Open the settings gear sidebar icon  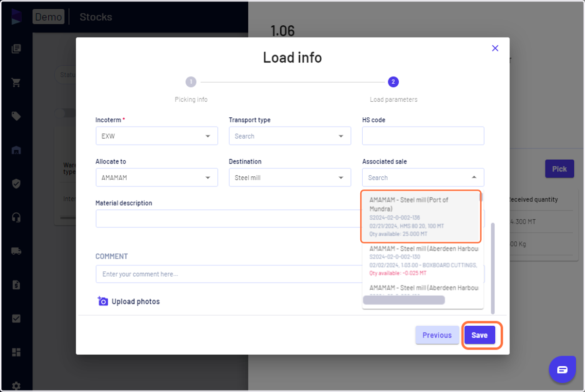pos(16,385)
